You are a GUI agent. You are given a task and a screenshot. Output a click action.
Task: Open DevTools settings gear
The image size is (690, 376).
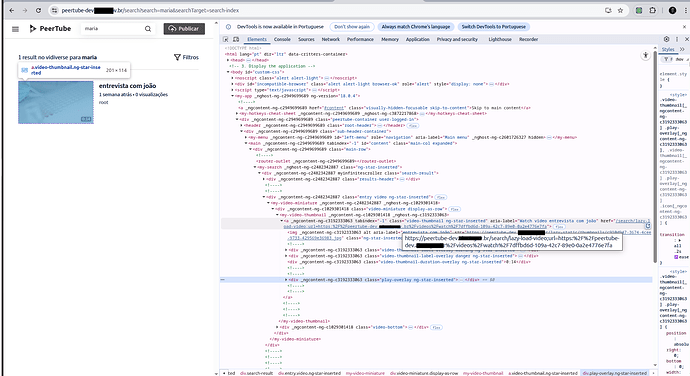coord(667,39)
